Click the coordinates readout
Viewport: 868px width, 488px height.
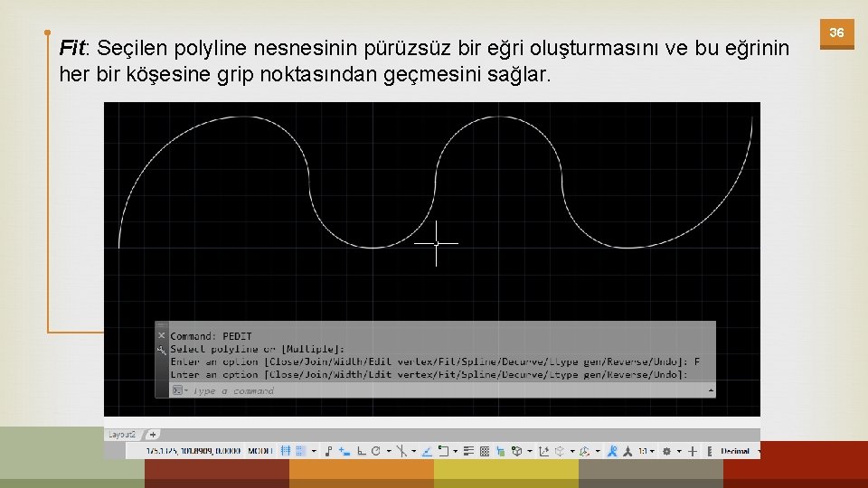click(x=193, y=452)
